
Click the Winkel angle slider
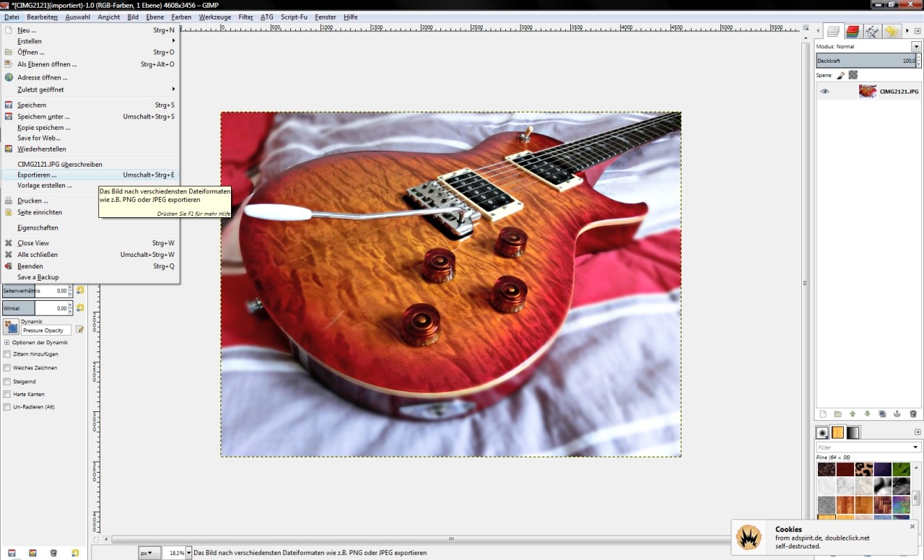36,308
